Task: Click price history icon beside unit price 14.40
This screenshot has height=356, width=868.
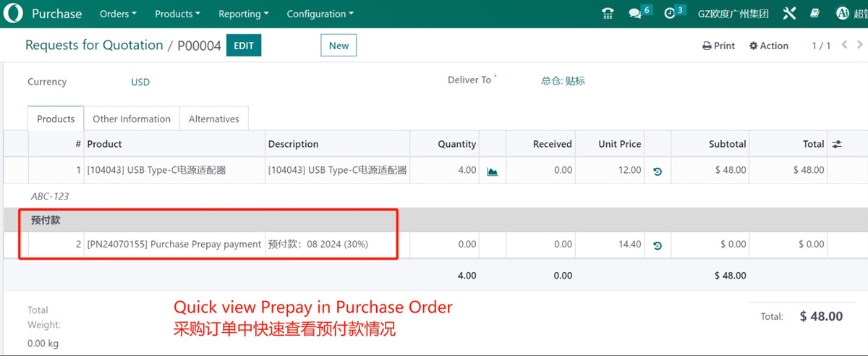Action: (658, 245)
